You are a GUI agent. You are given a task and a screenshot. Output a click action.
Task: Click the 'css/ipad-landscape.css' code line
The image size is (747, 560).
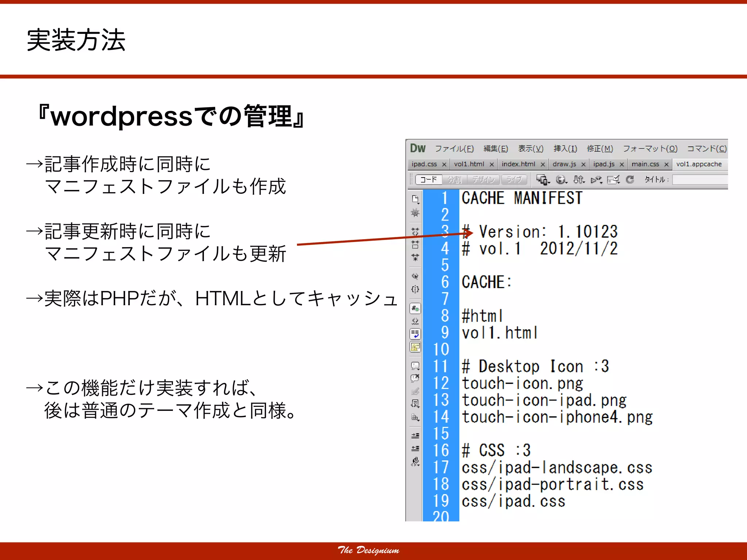tap(557, 468)
